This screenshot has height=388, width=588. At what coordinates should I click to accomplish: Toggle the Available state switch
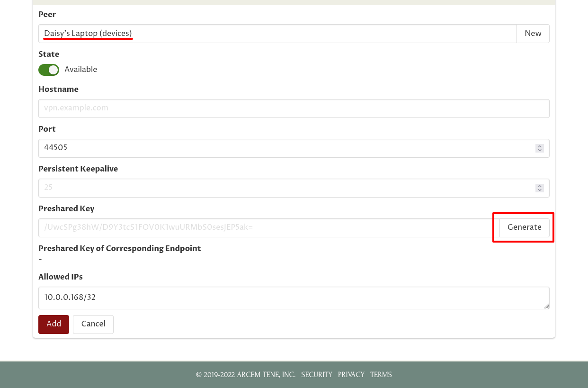click(49, 70)
